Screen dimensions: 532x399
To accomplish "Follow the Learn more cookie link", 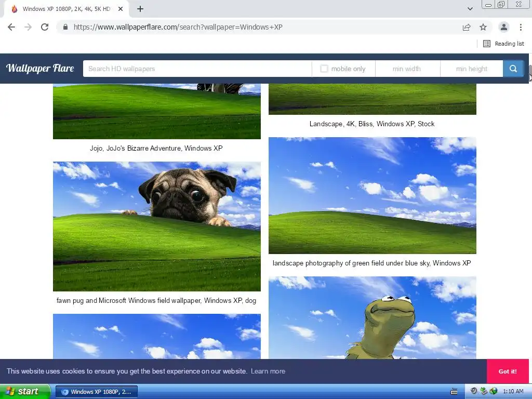I will (268, 371).
